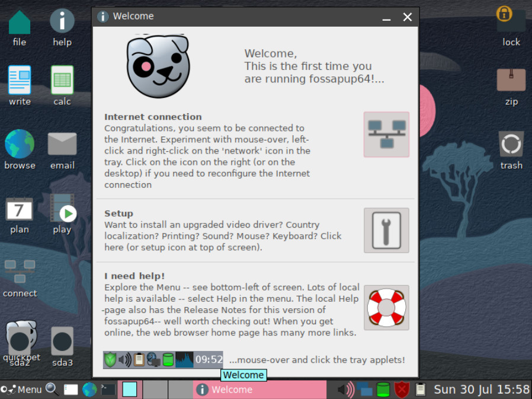The height and width of the screenshot is (399, 532).
Task: Open the plan calendar desktop icon
Action: click(x=20, y=209)
